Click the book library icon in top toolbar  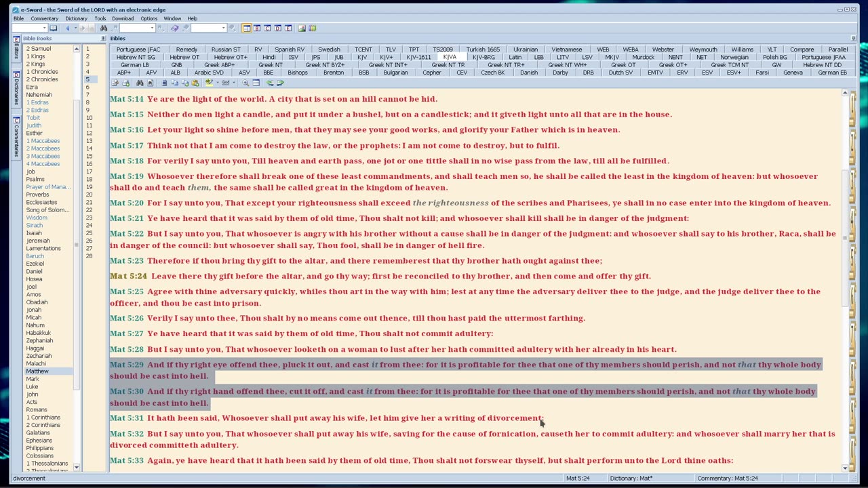point(312,28)
